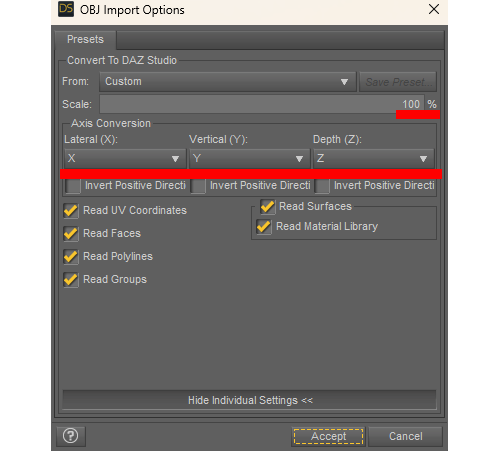The height and width of the screenshot is (451, 500).
Task: Click the Convert To DAZ Studio label
Action: [122, 60]
